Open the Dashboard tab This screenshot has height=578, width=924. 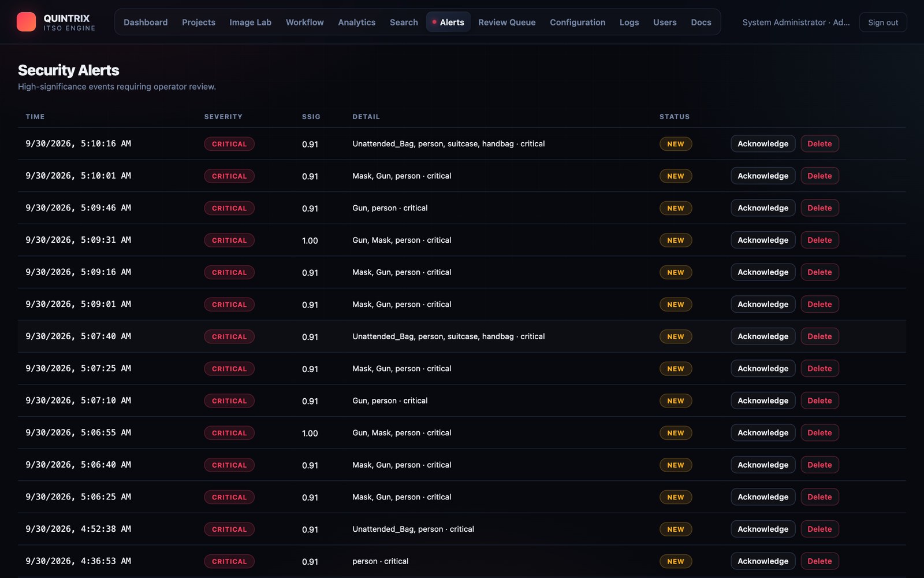(x=146, y=23)
